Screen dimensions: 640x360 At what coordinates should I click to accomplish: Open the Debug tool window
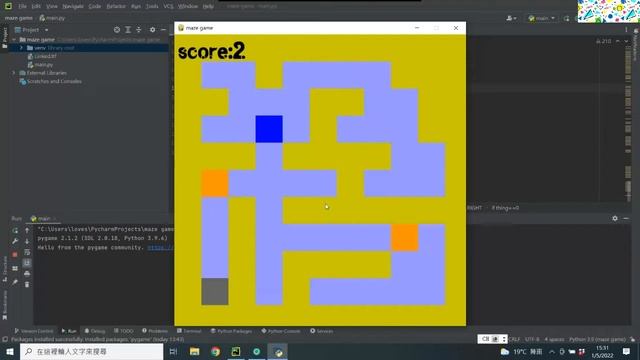(x=95, y=331)
